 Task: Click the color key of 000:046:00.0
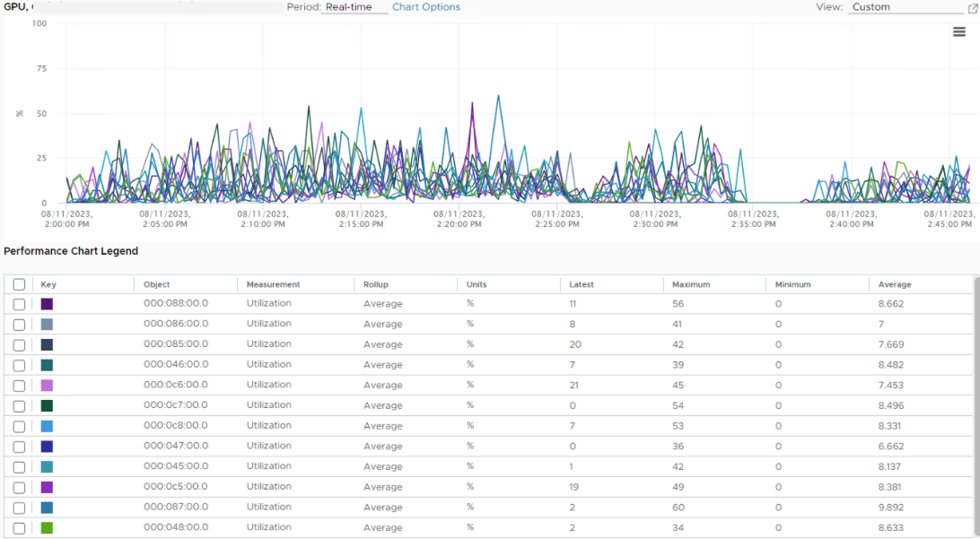point(47,365)
